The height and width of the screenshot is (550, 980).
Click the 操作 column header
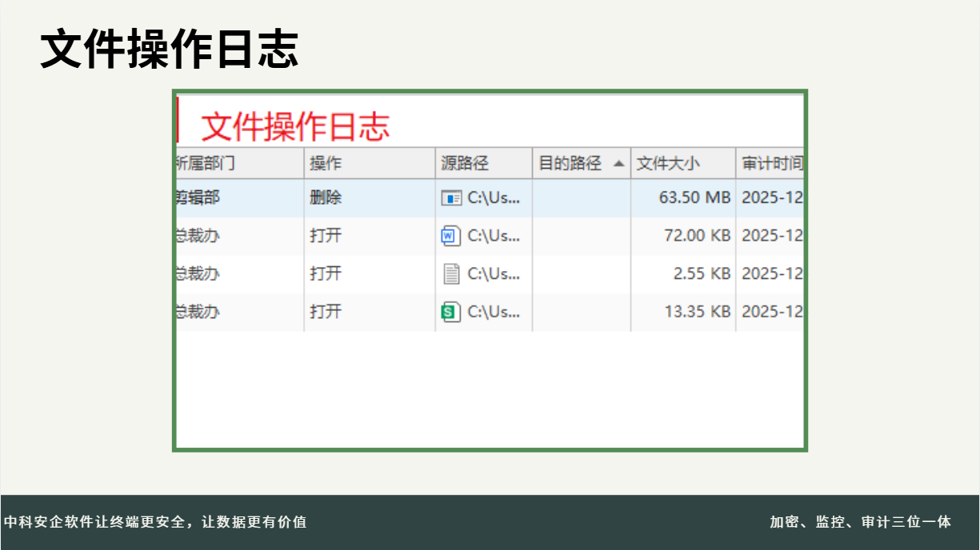point(326,164)
